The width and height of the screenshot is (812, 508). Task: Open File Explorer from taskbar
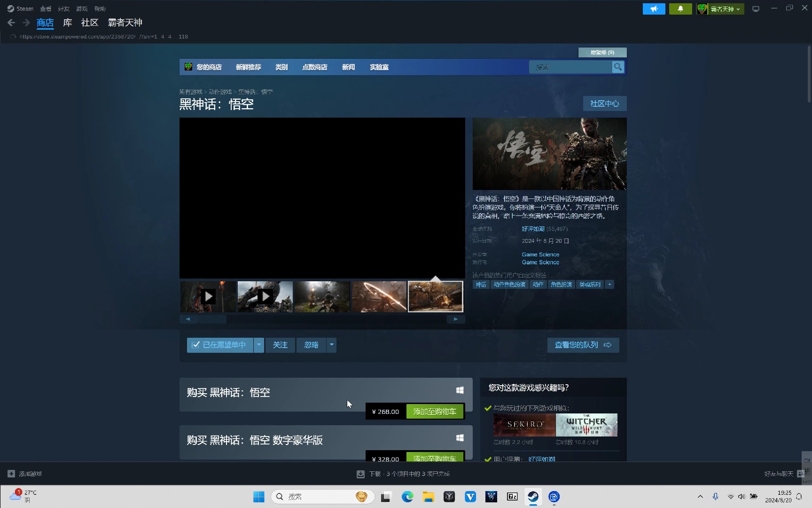428,497
